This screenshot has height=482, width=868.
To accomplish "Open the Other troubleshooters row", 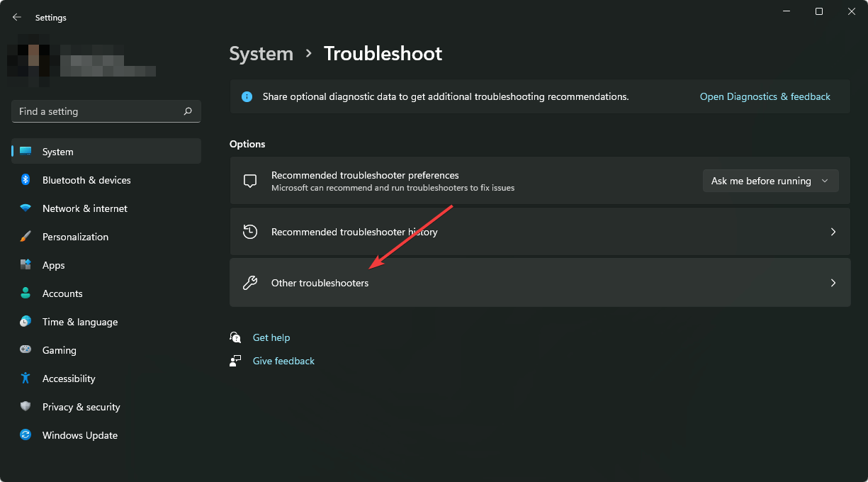I will (540, 283).
